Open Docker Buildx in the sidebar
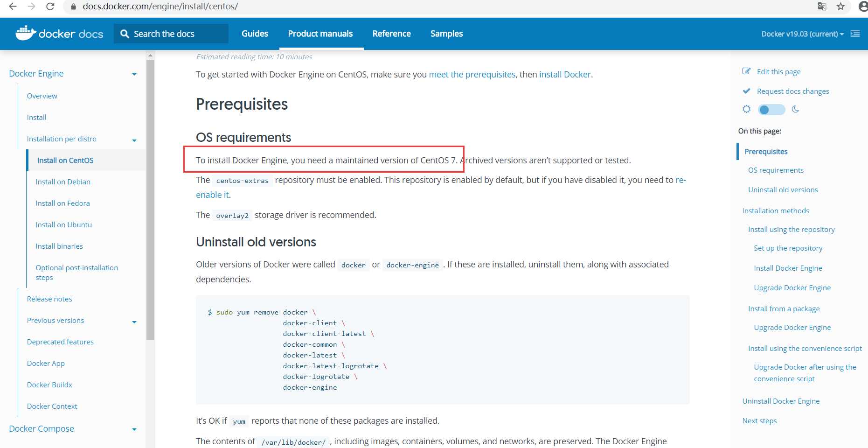 [49, 385]
